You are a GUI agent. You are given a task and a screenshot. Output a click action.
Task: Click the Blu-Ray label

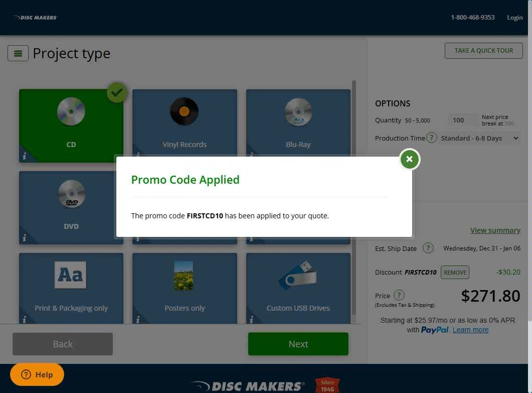[x=298, y=145]
